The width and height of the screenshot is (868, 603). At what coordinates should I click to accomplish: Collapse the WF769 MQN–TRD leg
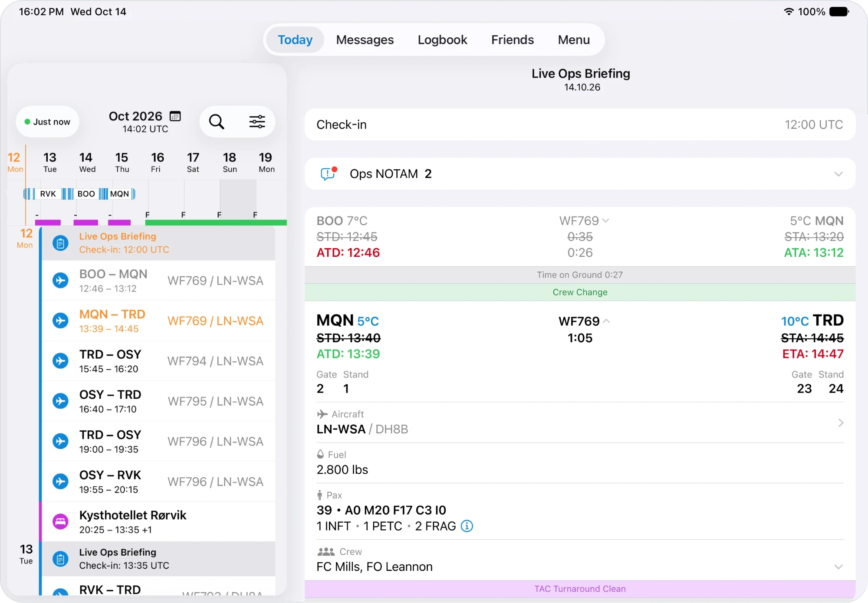607,321
